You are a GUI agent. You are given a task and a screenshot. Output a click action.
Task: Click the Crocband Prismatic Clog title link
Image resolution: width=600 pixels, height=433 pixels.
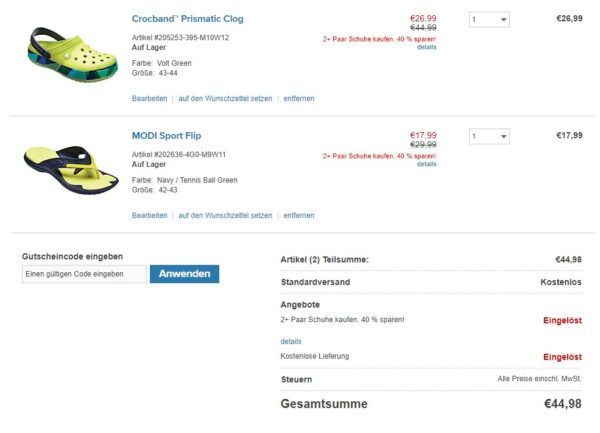tap(187, 19)
